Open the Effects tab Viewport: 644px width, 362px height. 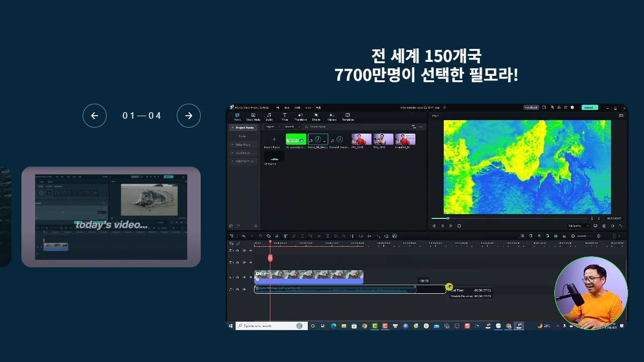click(x=316, y=117)
